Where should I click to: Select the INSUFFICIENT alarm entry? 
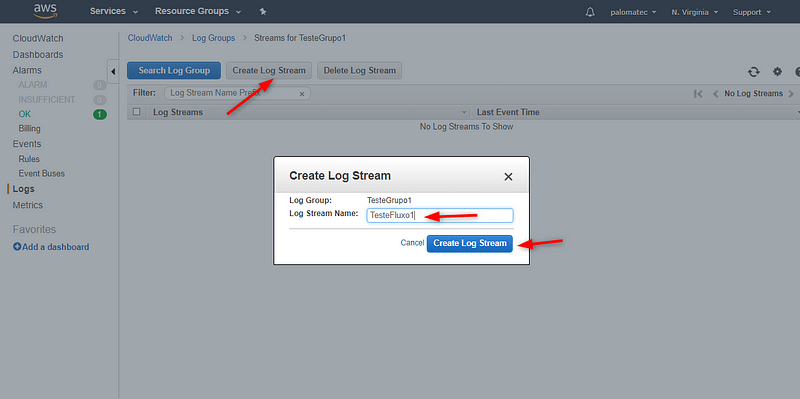(46, 99)
